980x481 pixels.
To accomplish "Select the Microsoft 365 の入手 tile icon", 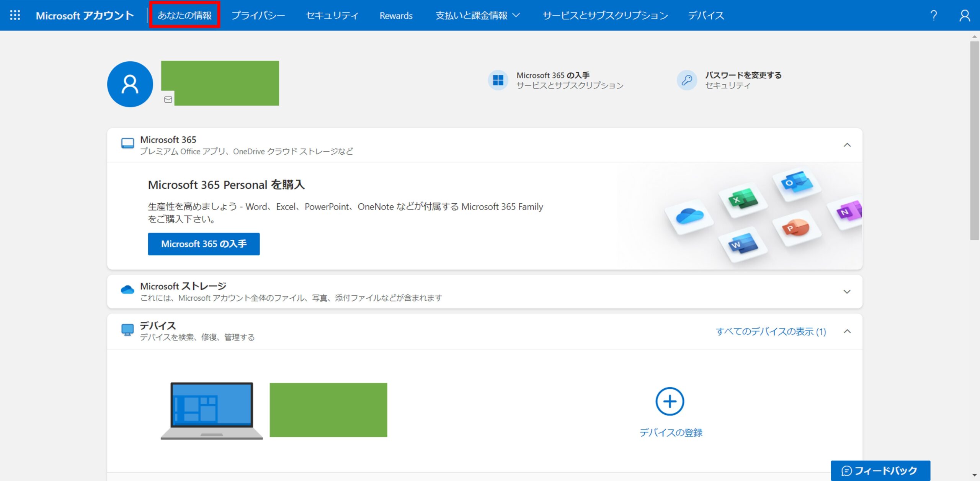I will (x=498, y=80).
